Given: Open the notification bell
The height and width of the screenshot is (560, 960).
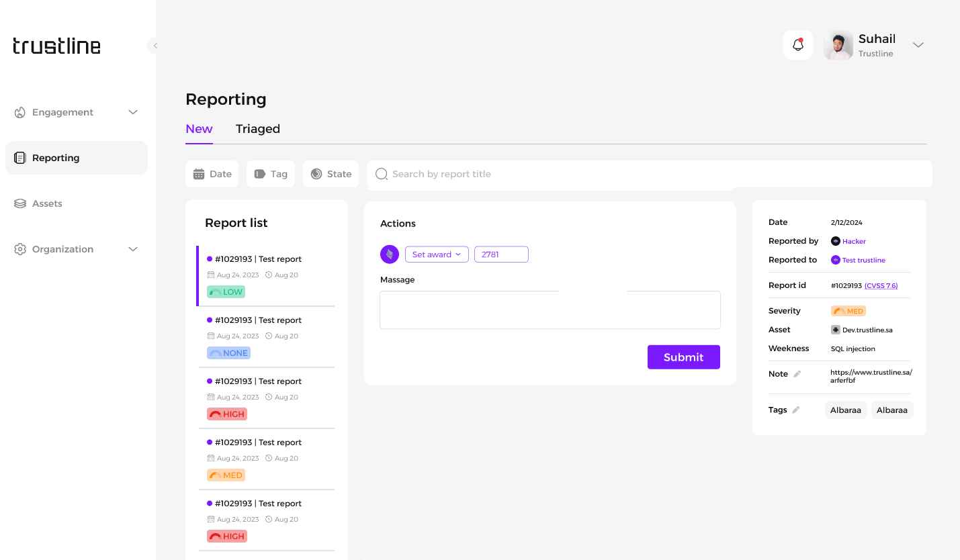Looking at the screenshot, I should pyautogui.click(x=798, y=45).
